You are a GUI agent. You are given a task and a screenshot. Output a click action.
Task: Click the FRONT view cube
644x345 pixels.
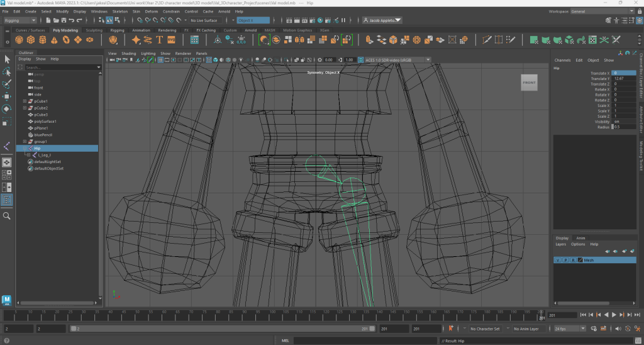pyautogui.click(x=530, y=83)
